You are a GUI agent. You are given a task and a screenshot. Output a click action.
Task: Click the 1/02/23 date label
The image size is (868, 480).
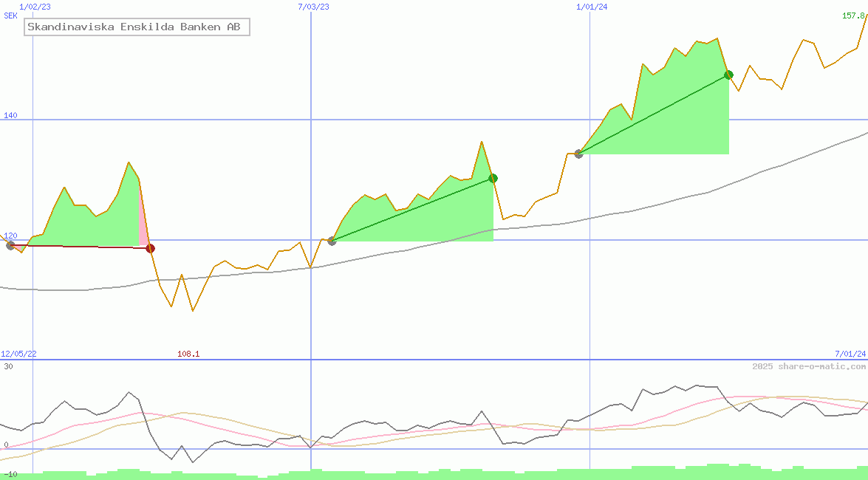[x=35, y=7]
